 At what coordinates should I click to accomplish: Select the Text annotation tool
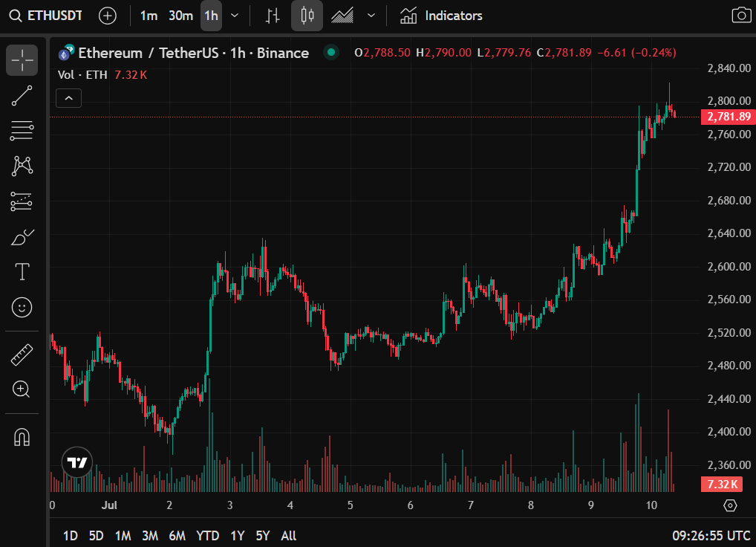click(x=22, y=272)
